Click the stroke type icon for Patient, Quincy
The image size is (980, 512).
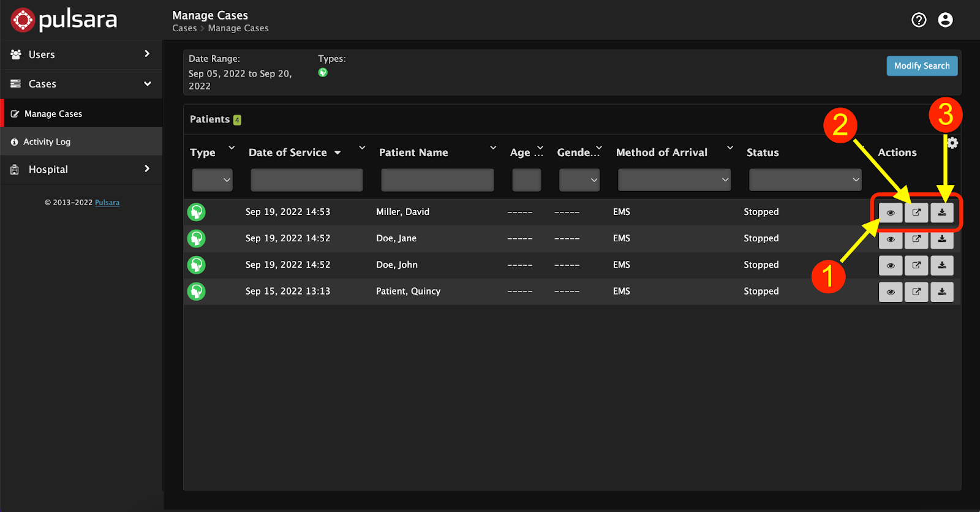point(197,291)
